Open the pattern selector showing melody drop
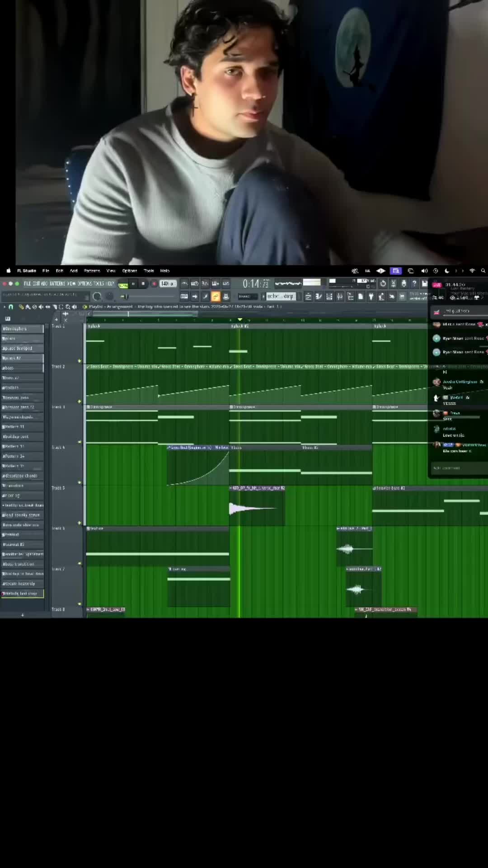This screenshot has width=488, height=868. (281, 297)
